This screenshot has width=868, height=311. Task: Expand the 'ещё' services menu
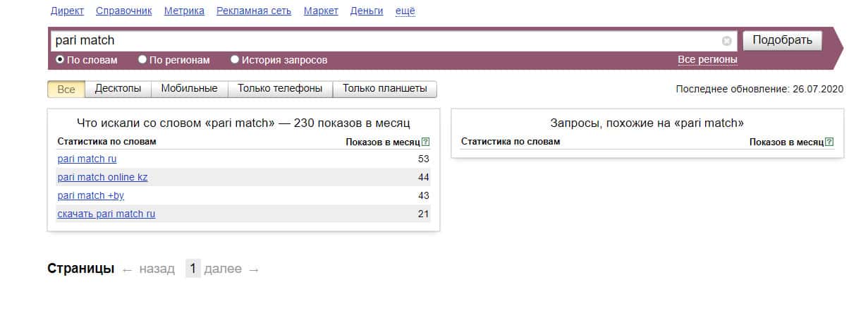405,11
